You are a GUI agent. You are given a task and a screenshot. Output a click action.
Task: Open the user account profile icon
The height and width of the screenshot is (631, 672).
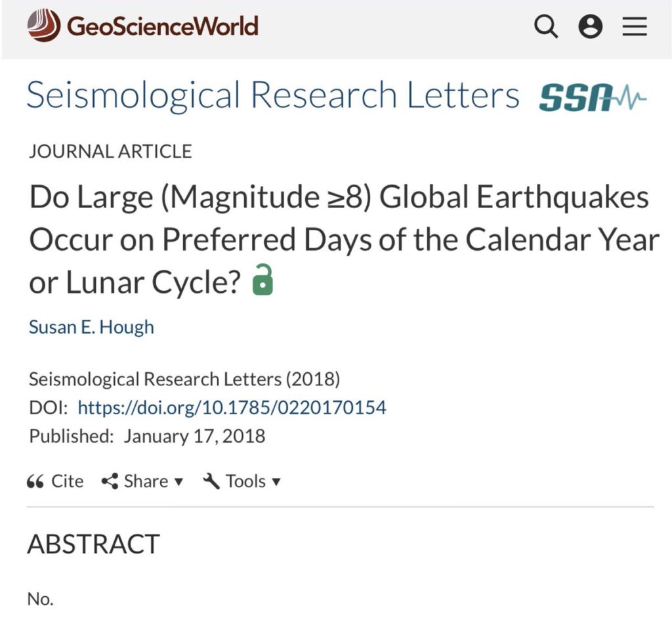pyautogui.click(x=591, y=26)
